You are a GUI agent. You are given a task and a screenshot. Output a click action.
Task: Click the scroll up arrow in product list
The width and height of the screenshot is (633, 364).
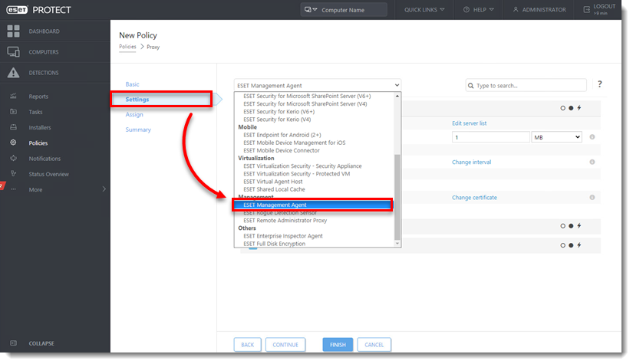397,96
